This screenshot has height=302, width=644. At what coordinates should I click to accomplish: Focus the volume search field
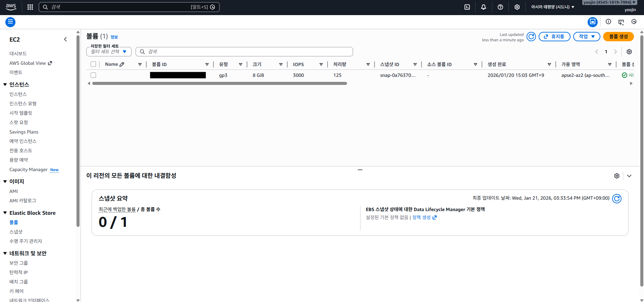click(x=244, y=52)
